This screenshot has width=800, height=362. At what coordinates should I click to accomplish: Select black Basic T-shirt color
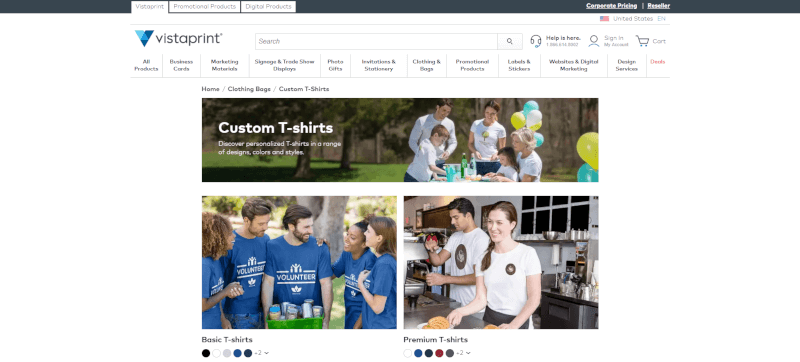[206, 353]
